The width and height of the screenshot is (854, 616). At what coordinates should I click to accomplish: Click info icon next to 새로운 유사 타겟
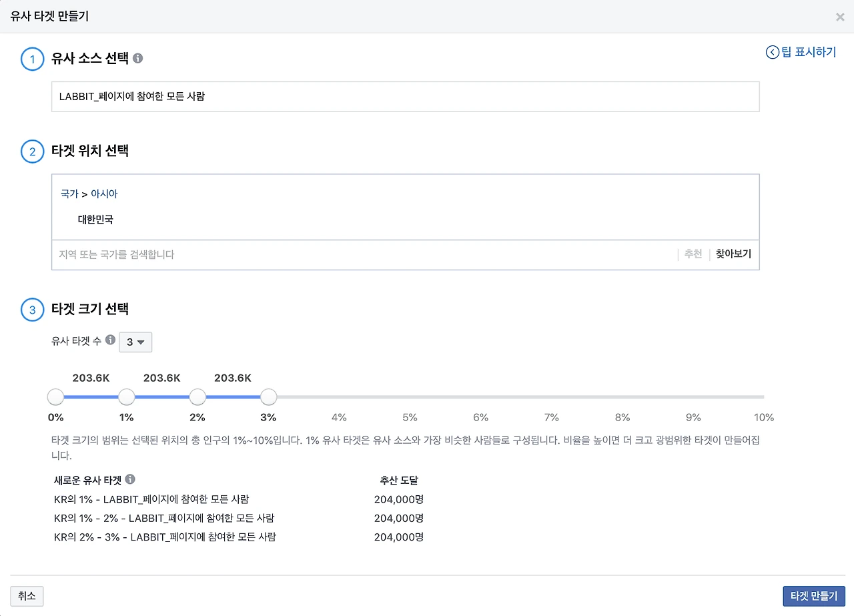tap(130, 479)
